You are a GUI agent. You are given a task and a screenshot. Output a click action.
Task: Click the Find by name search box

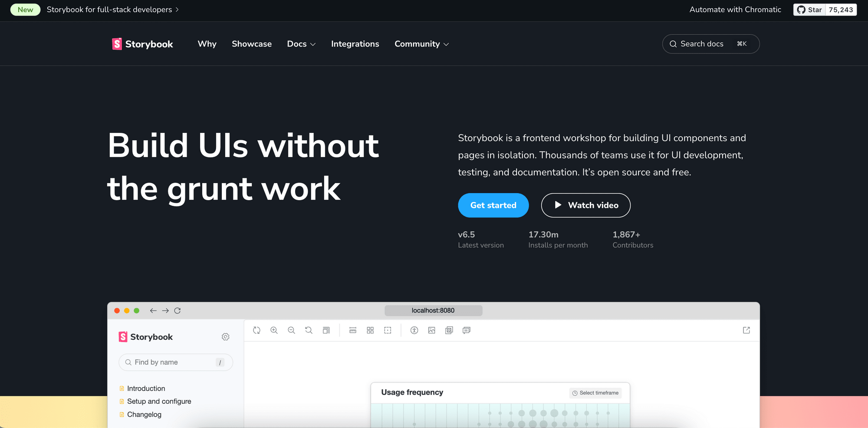[x=176, y=362]
